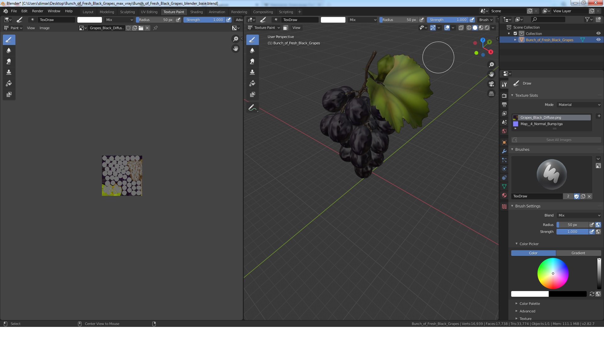Toggle camera view in 3D viewport
Viewport: 604px width, 364px height.
point(491,84)
